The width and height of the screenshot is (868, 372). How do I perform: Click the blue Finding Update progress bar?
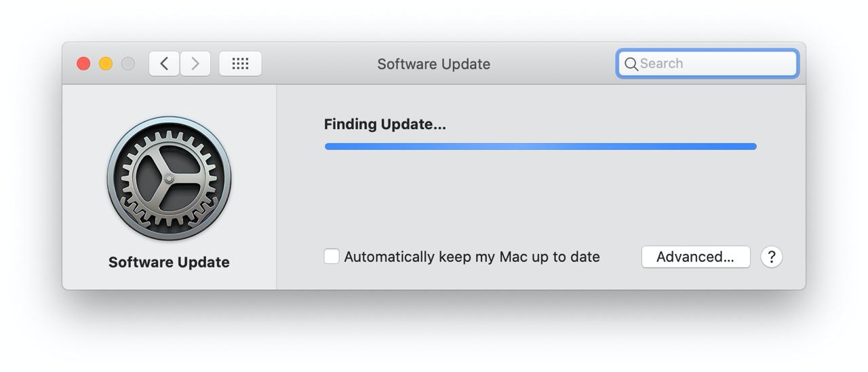coord(540,147)
